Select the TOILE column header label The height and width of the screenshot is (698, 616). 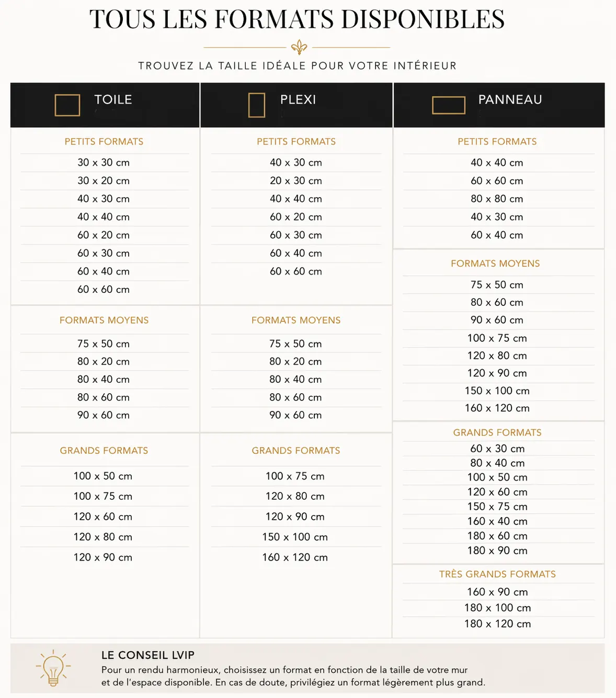pos(113,99)
